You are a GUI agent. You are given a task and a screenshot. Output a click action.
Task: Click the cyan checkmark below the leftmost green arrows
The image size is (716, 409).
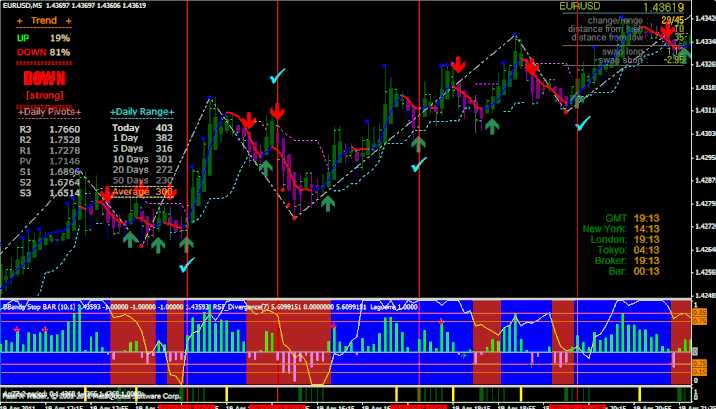pyautogui.click(x=187, y=264)
